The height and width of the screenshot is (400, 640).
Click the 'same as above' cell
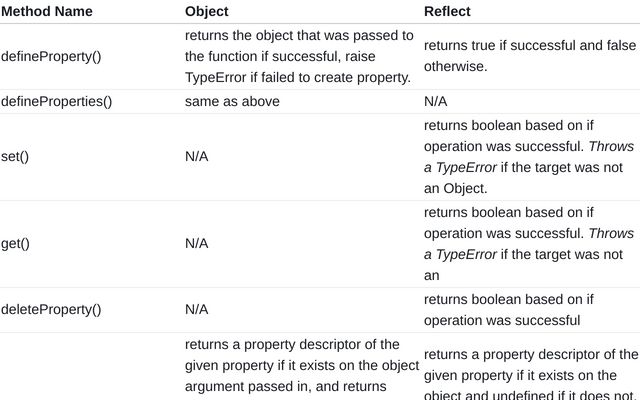232,101
